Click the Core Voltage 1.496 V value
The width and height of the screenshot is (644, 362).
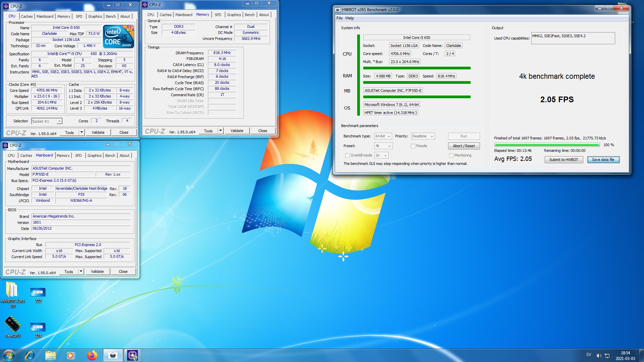tap(89, 46)
